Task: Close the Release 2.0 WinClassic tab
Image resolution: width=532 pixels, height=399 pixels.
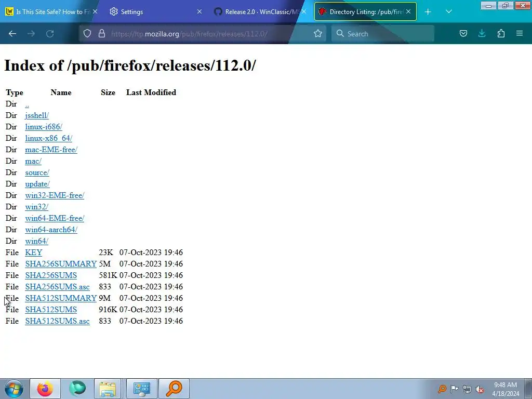Action: [304, 12]
